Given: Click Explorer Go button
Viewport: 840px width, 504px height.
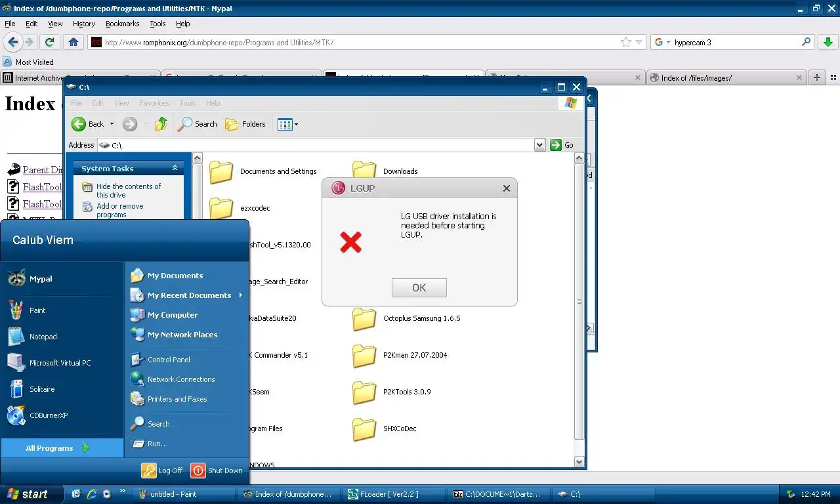Looking at the screenshot, I should [x=562, y=145].
